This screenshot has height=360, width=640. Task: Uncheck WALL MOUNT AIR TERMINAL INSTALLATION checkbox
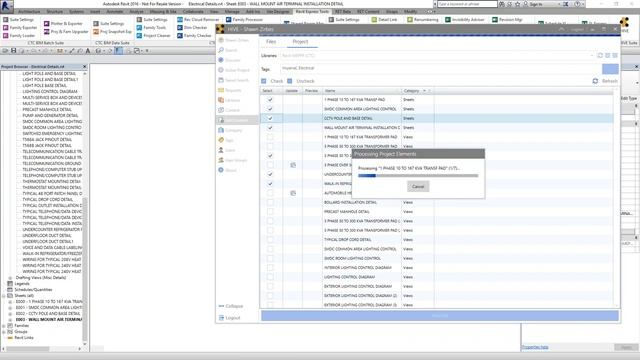tap(270, 128)
